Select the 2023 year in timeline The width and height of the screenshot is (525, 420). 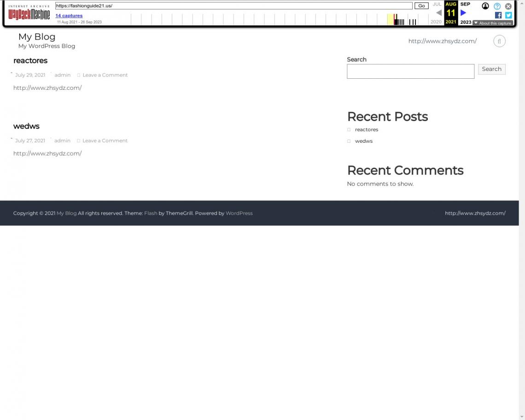[x=466, y=22]
